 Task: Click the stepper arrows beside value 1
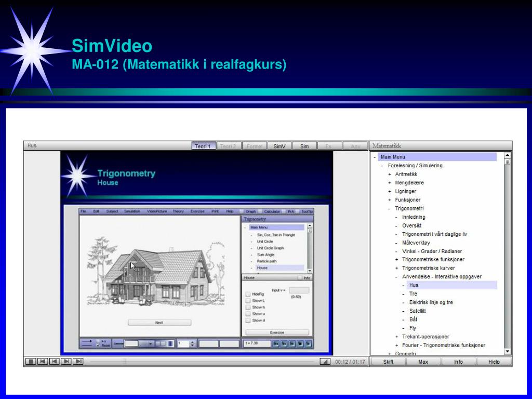pos(192,344)
